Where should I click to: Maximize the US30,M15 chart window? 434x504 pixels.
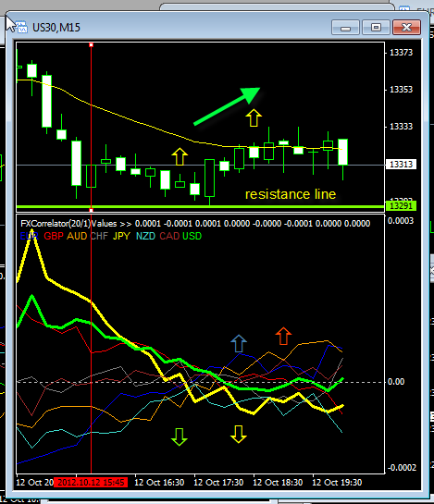[376, 28]
